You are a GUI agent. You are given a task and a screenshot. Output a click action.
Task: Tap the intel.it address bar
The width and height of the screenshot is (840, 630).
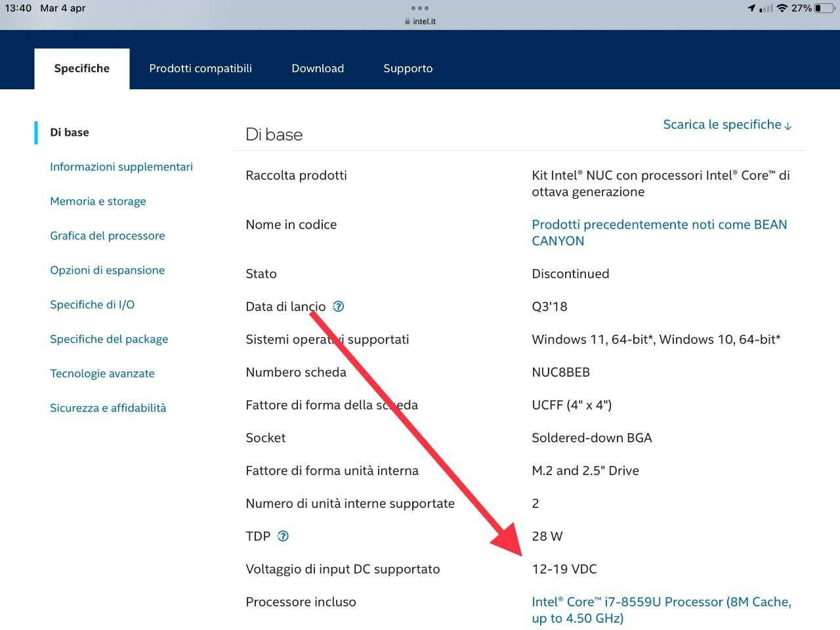pos(420,21)
